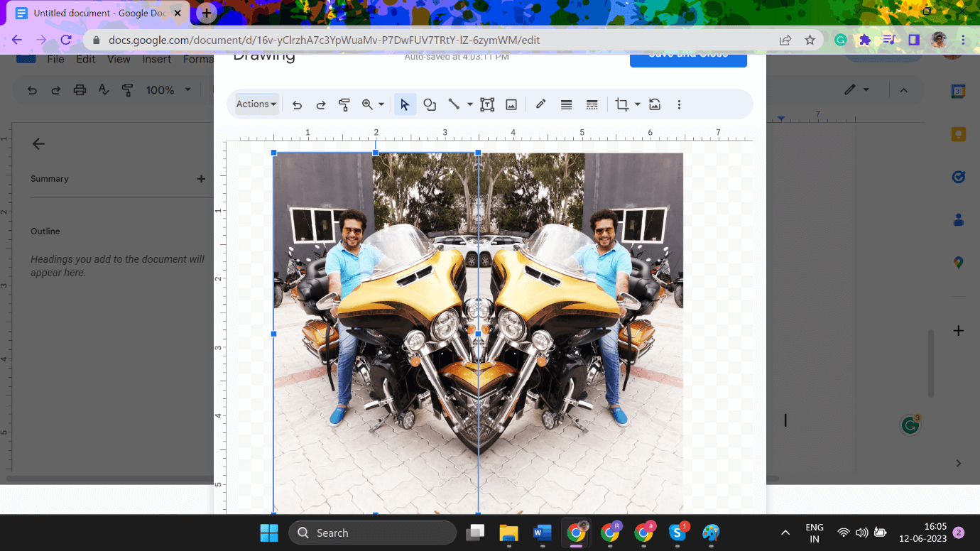Insert a text box in the drawing
The height and width of the screenshot is (551, 980).
(486, 104)
